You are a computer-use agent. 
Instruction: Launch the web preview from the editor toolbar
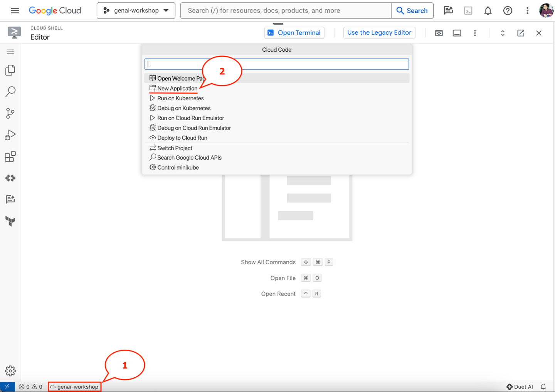tap(439, 33)
